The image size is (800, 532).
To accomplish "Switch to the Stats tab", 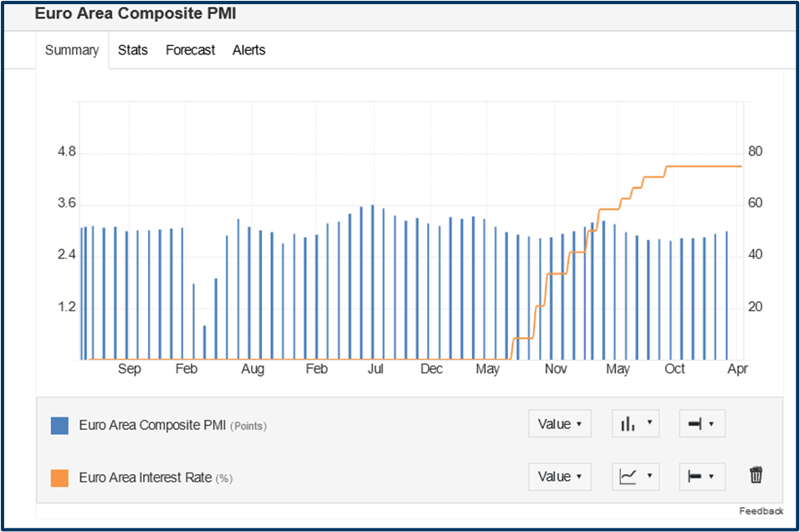I will pyautogui.click(x=132, y=50).
